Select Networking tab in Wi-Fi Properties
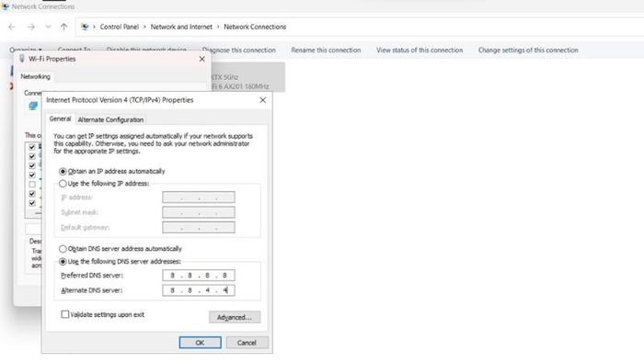Image resolution: width=644 pixels, height=362 pixels. (x=35, y=76)
